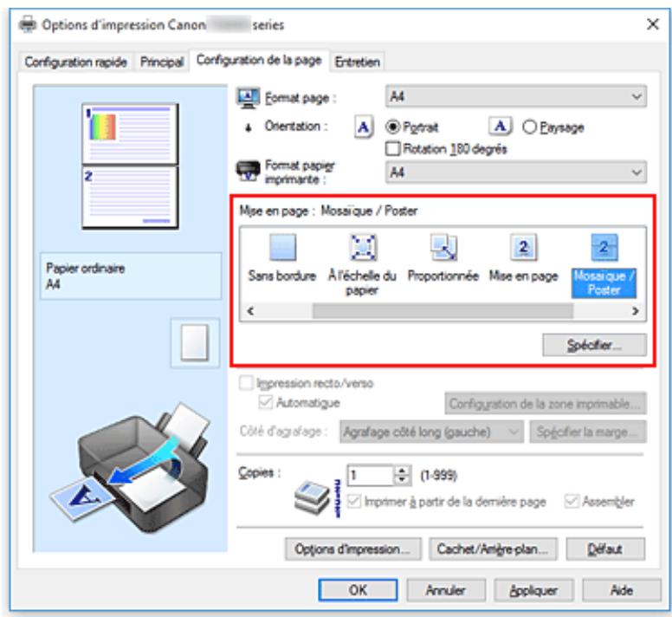Image resolution: width=672 pixels, height=617 pixels.
Task: Select the Portrait radio button
Action: [x=392, y=127]
